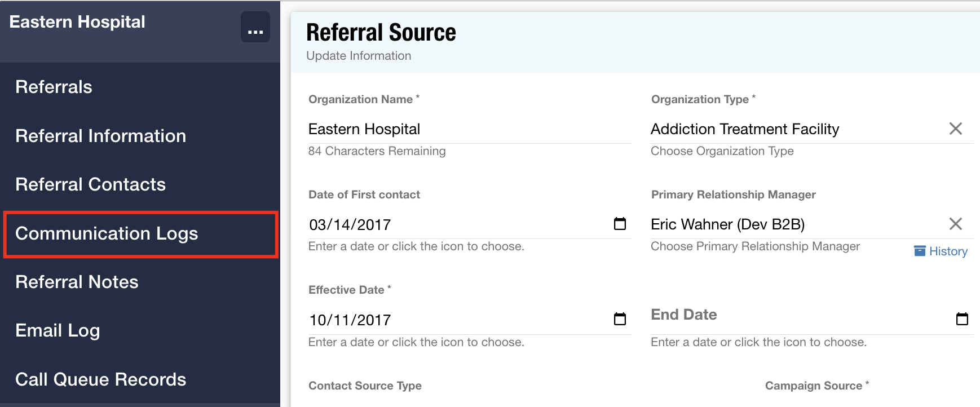Open the Date of First contact calendar picker
Viewport: 980px width, 407px height.
click(620, 224)
